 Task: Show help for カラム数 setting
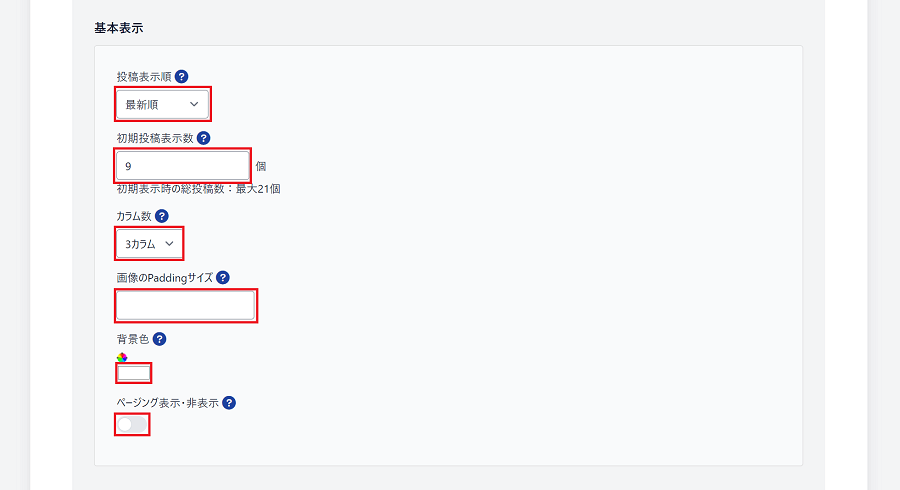click(x=162, y=216)
